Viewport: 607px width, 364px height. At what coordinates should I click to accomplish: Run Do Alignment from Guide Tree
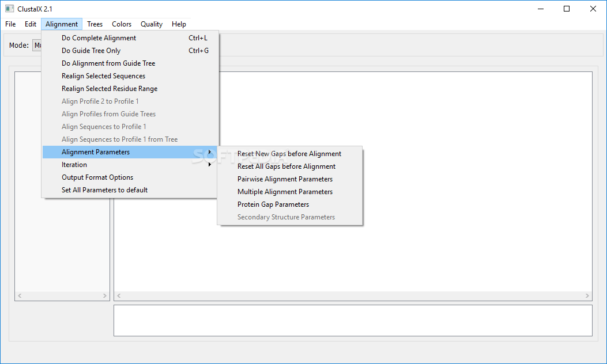130,63
